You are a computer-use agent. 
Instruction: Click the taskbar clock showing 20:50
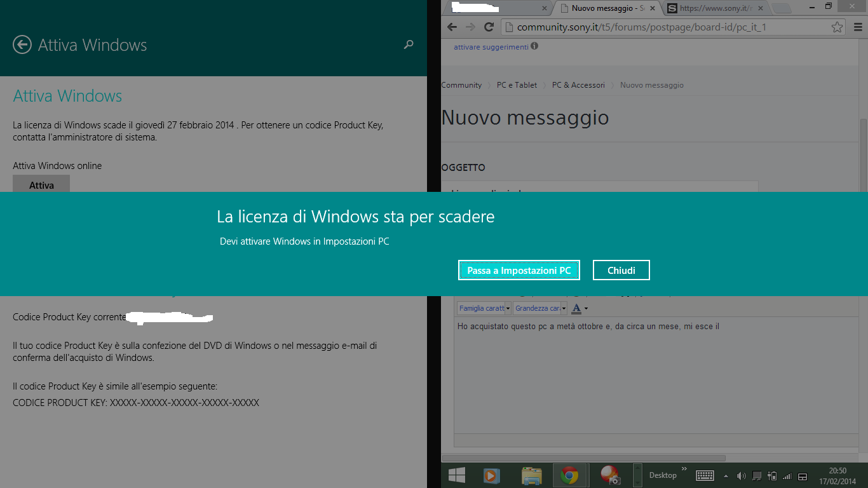tap(837, 476)
